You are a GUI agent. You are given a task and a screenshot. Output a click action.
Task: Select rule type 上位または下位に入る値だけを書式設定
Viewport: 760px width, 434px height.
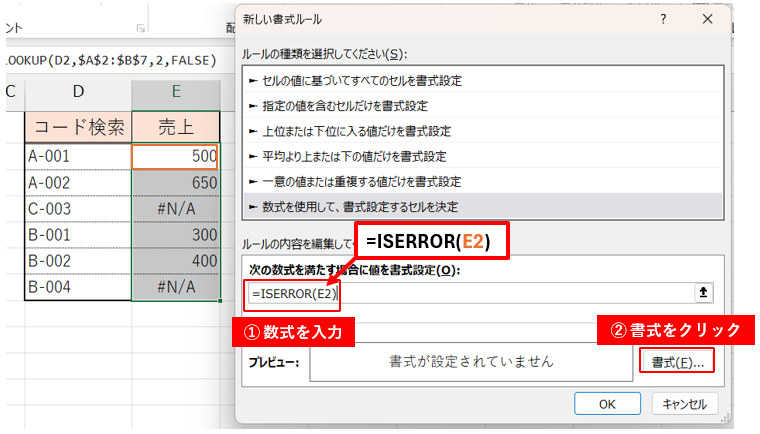pyautogui.click(x=482, y=131)
